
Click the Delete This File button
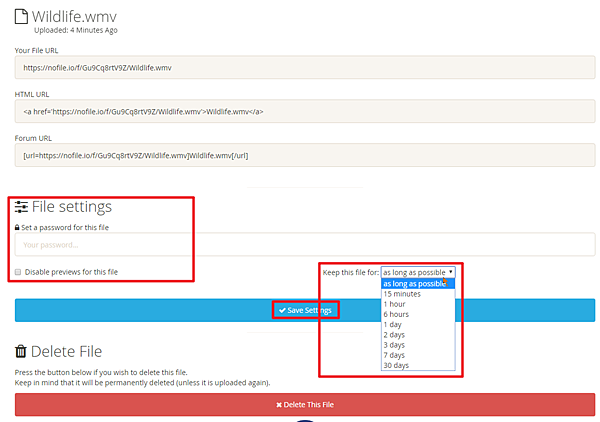click(x=305, y=404)
